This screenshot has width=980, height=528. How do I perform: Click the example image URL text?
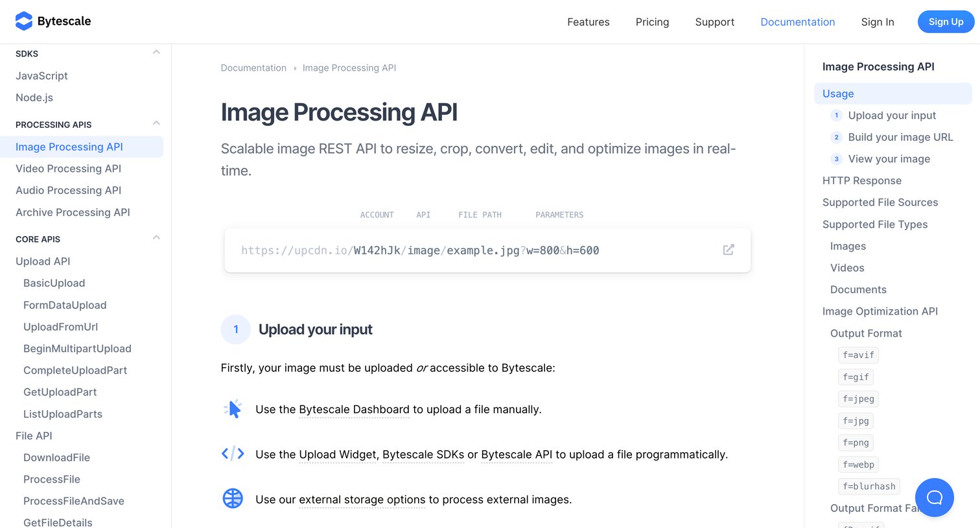pos(420,250)
